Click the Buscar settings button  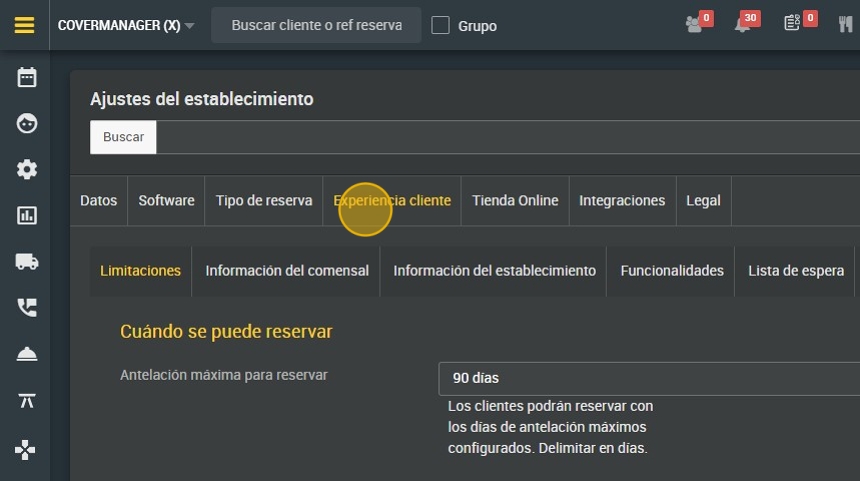tap(123, 137)
